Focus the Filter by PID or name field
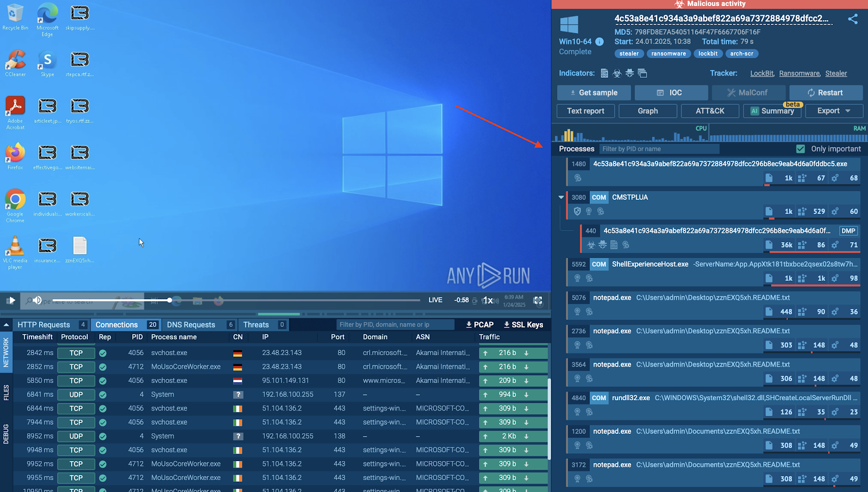Image resolution: width=868 pixels, height=492 pixels. [659, 149]
